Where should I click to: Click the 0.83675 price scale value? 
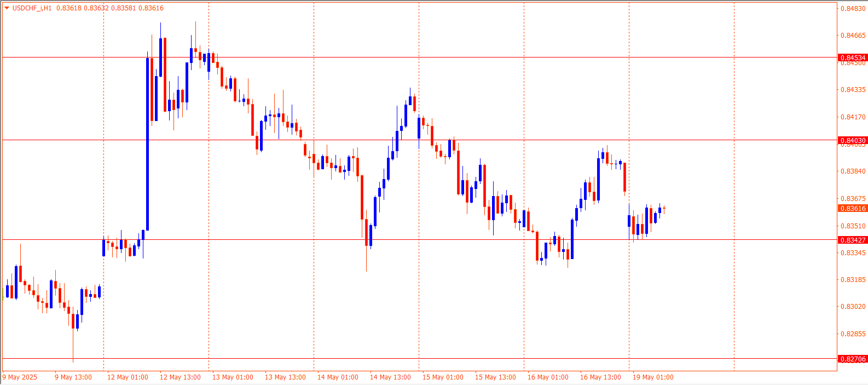(x=853, y=199)
